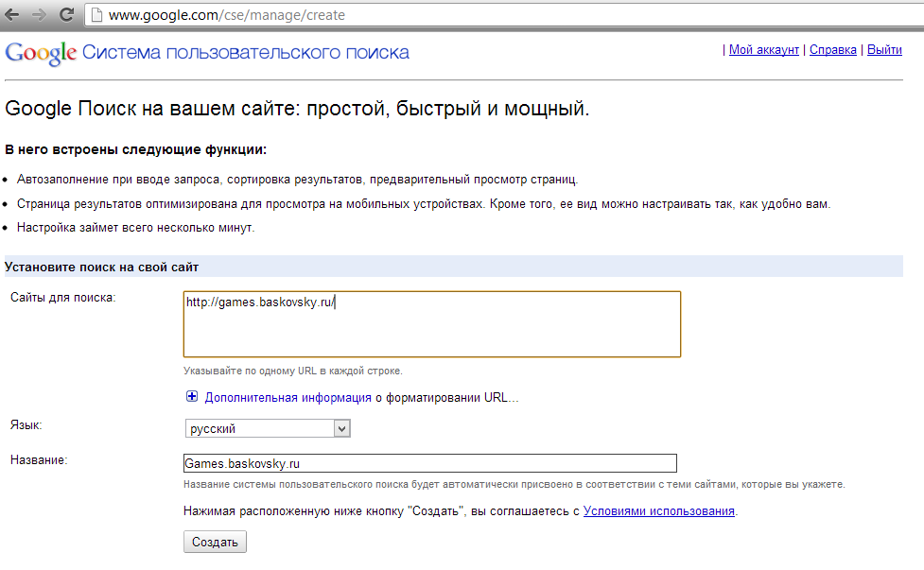The height and width of the screenshot is (570, 924).
Task: Click the bullet text Настройка займет всего несколько минут
Action: click(x=135, y=227)
